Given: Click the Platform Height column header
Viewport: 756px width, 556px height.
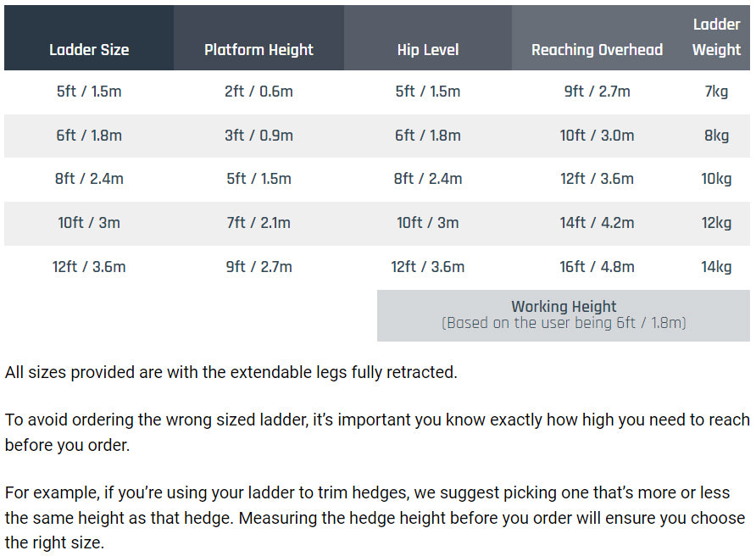Looking at the screenshot, I should [258, 50].
